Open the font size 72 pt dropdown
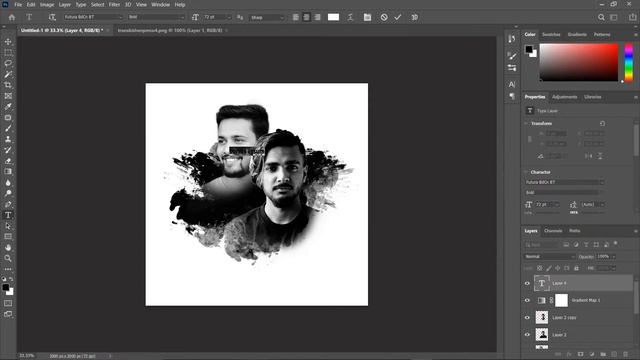 pos(218,17)
